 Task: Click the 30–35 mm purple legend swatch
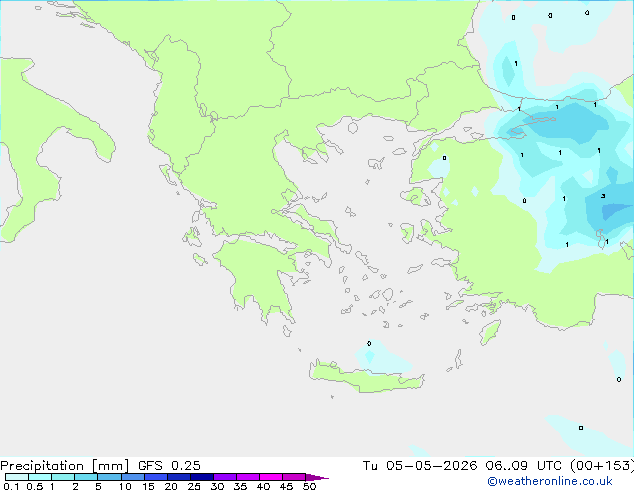(x=224, y=477)
